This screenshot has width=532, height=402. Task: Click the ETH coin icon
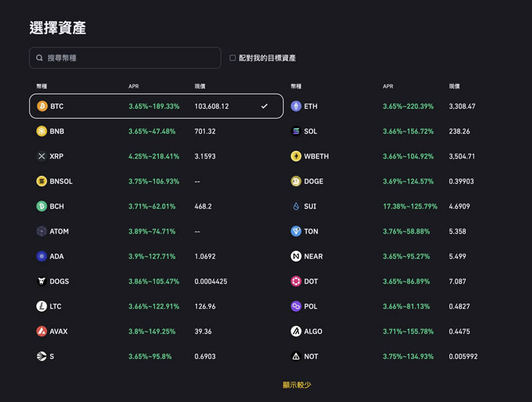coord(296,106)
